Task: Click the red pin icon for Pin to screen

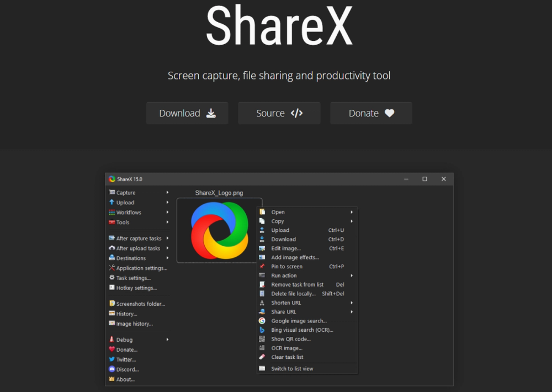Action: [x=262, y=266]
